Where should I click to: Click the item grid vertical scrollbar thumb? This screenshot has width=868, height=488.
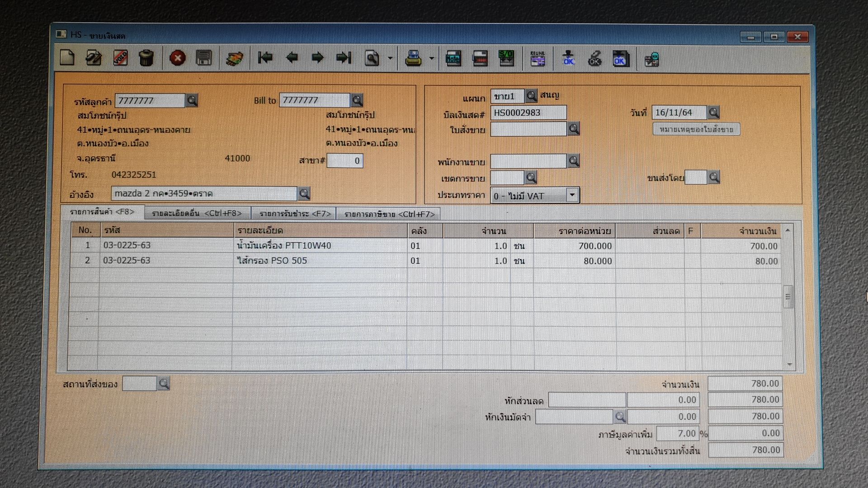coord(788,296)
